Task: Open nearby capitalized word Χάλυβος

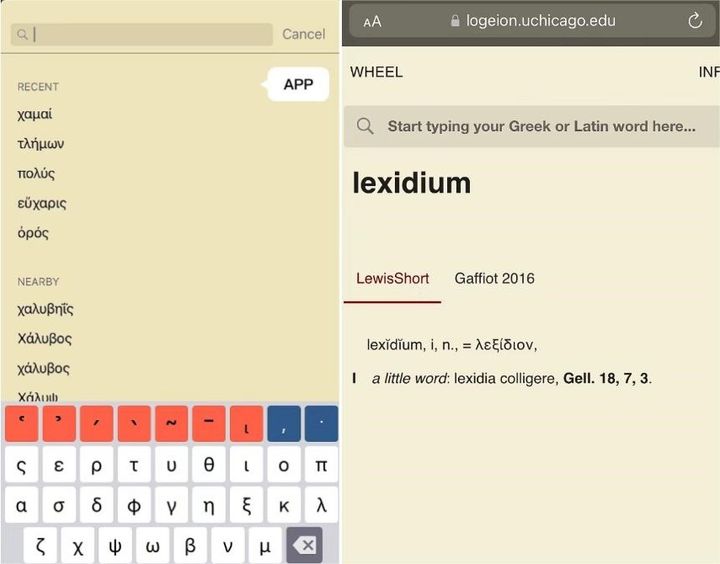Action: click(x=45, y=338)
